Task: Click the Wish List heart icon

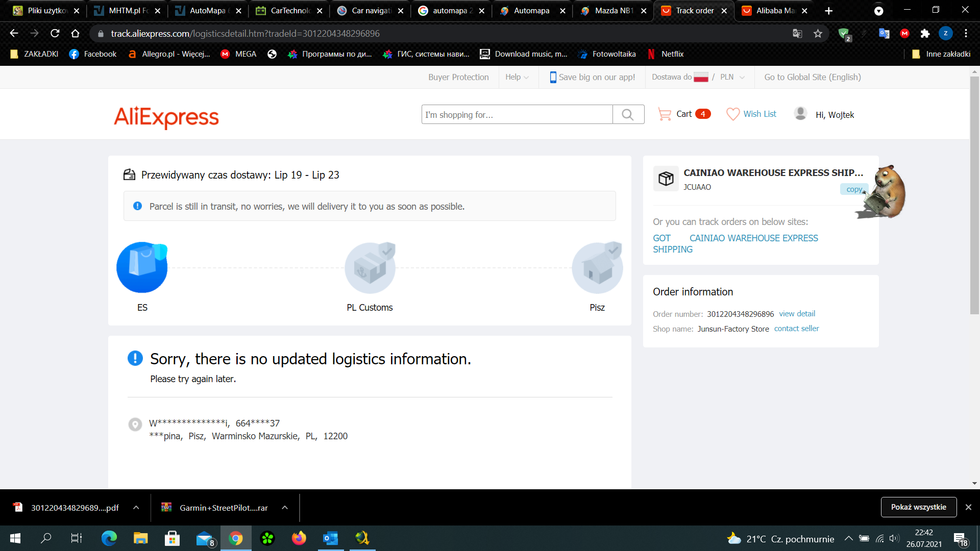Action: point(733,114)
